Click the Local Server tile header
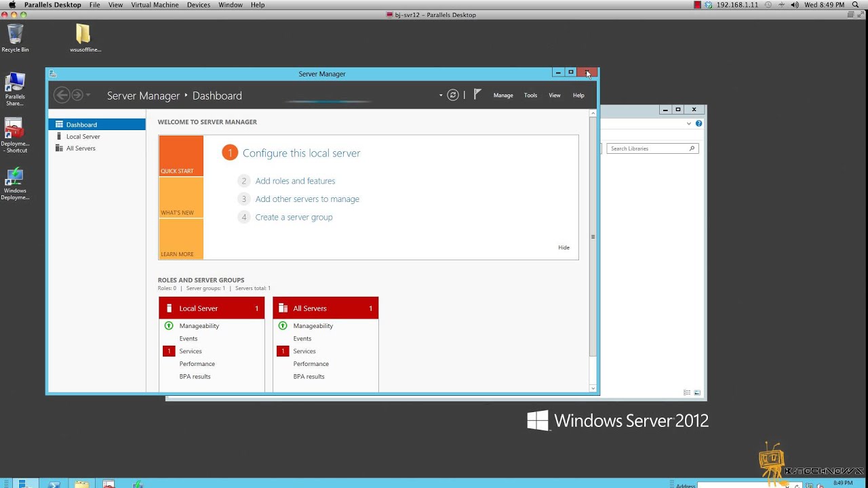The image size is (868, 488). tap(212, 308)
